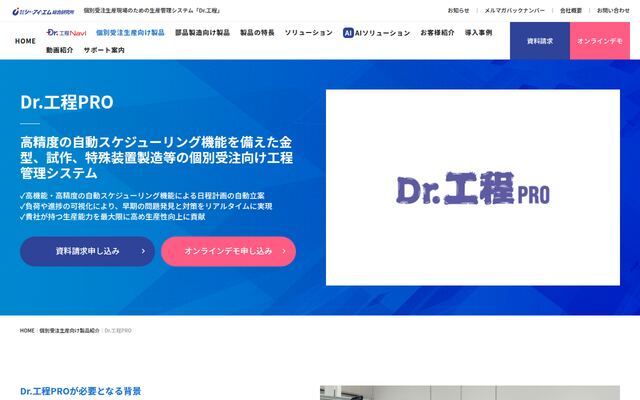Click HOME in the breadcrumb
Viewport: 640px width, 400px height.
click(x=27, y=331)
